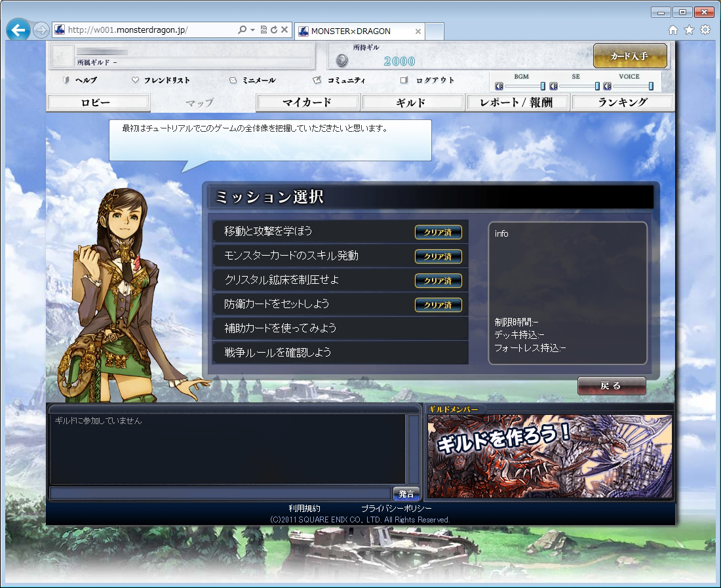Open browser favorites star icon
This screenshot has width=721, height=588.
(x=690, y=30)
